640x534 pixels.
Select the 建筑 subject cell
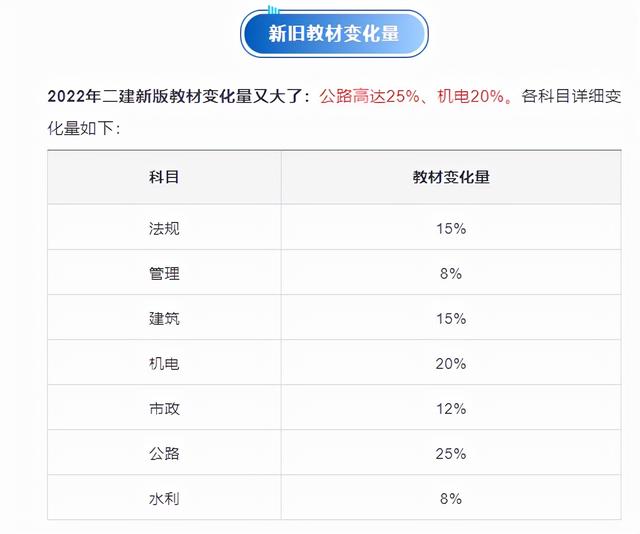[164, 318]
